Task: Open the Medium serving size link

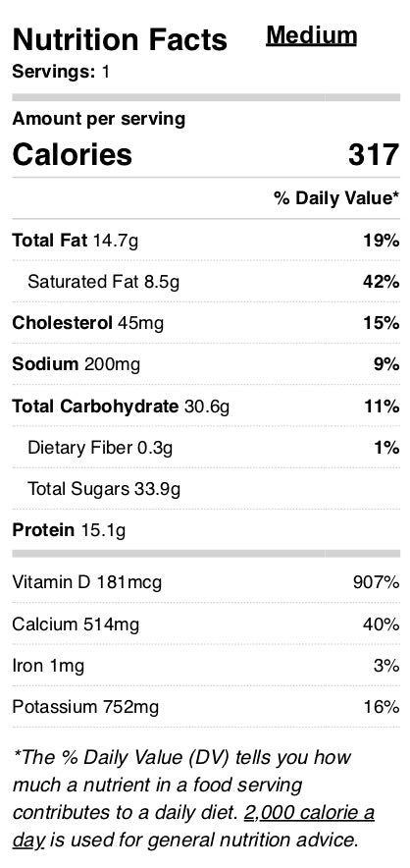Action: [311, 36]
